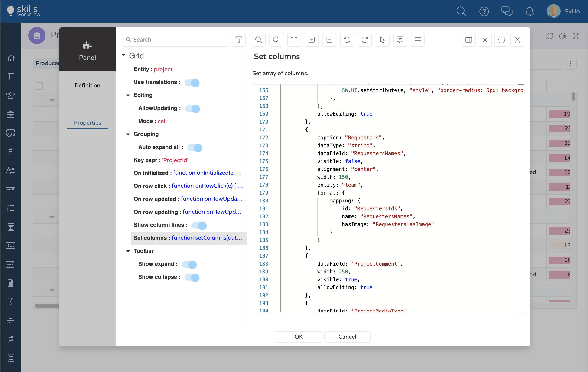Click the filter funnel icon
The width and height of the screenshot is (588, 372).
238,40
